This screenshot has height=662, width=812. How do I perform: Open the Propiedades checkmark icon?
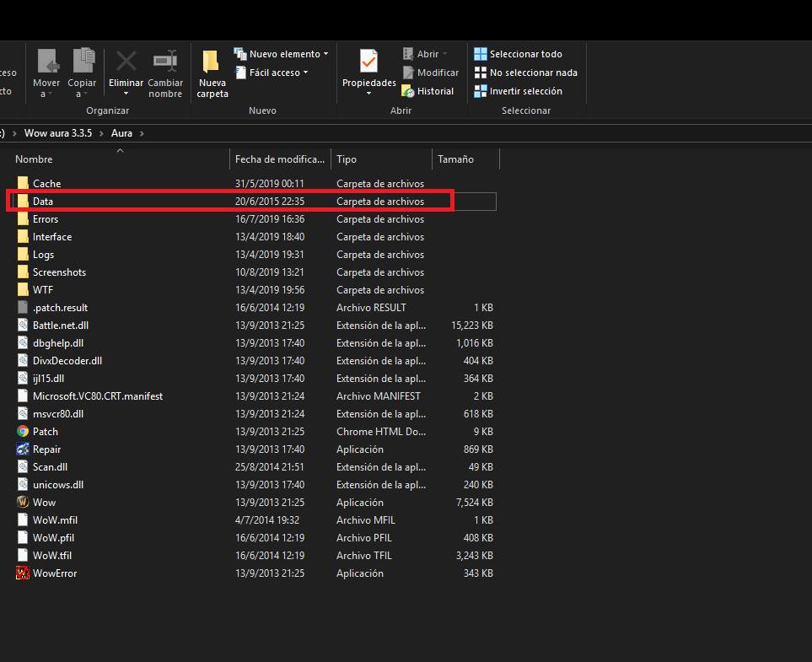coord(368,61)
